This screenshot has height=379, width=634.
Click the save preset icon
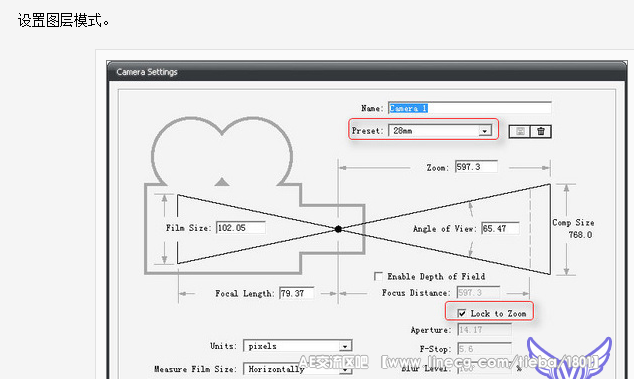coord(520,131)
